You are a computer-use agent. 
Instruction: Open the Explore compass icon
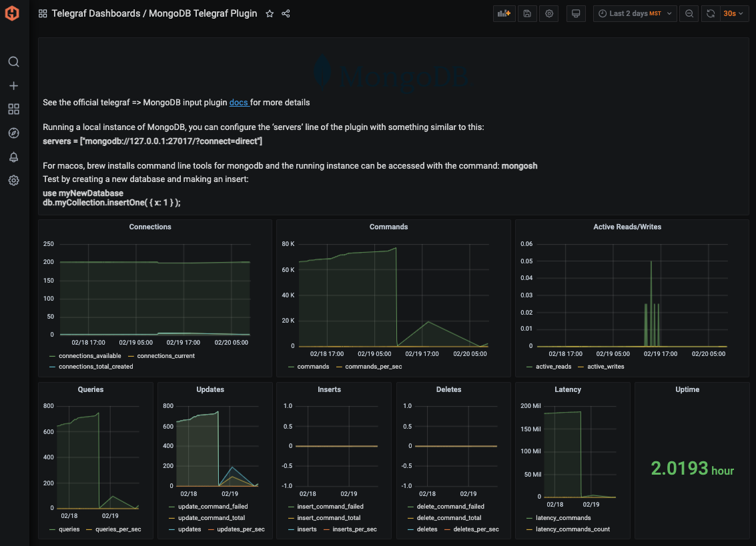coord(13,133)
